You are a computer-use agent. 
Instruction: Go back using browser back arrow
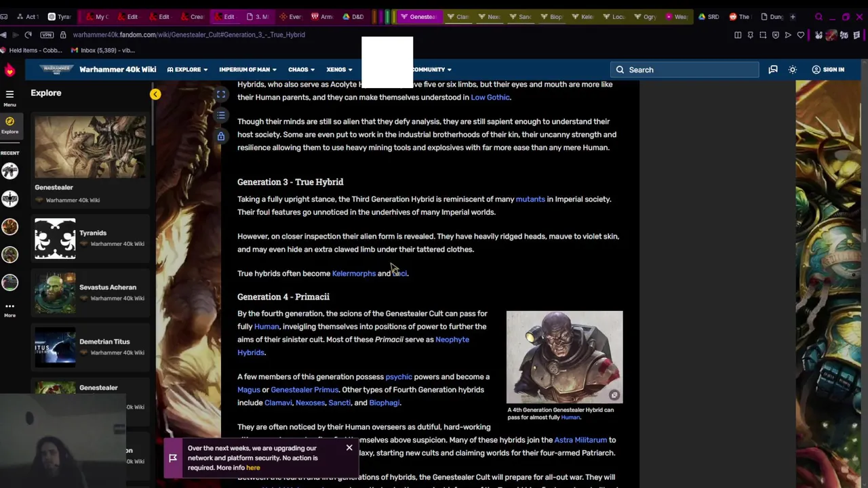[x=4, y=35]
